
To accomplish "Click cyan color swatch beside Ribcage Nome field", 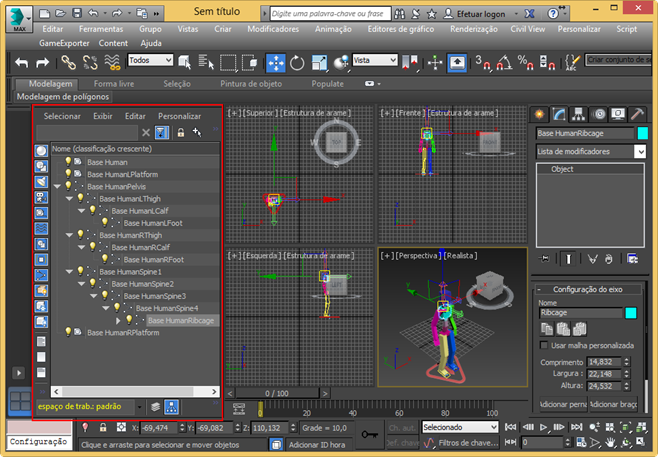I will (x=631, y=313).
